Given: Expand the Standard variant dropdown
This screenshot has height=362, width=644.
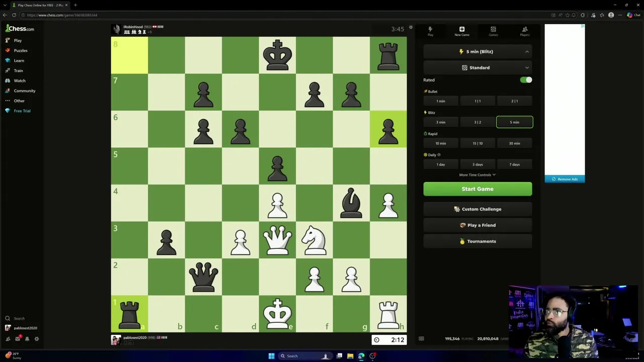Looking at the screenshot, I should 477,67.
